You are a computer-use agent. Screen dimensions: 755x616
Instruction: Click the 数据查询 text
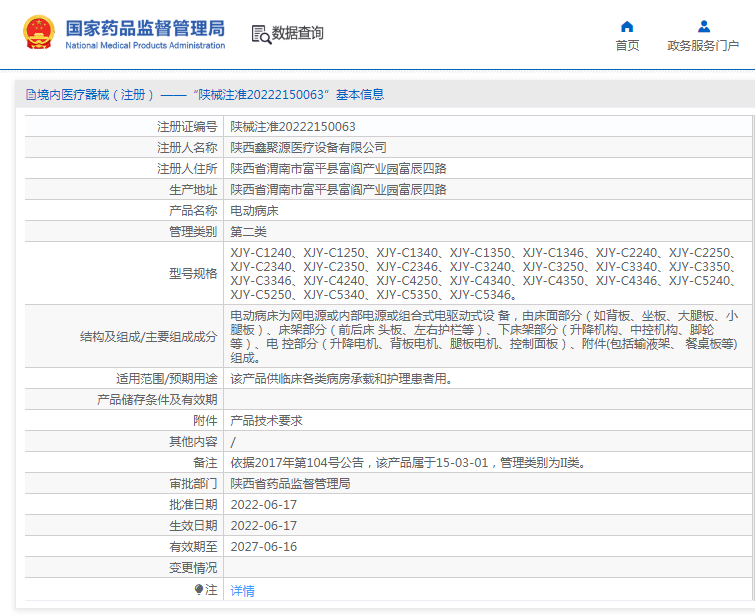tap(298, 33)
